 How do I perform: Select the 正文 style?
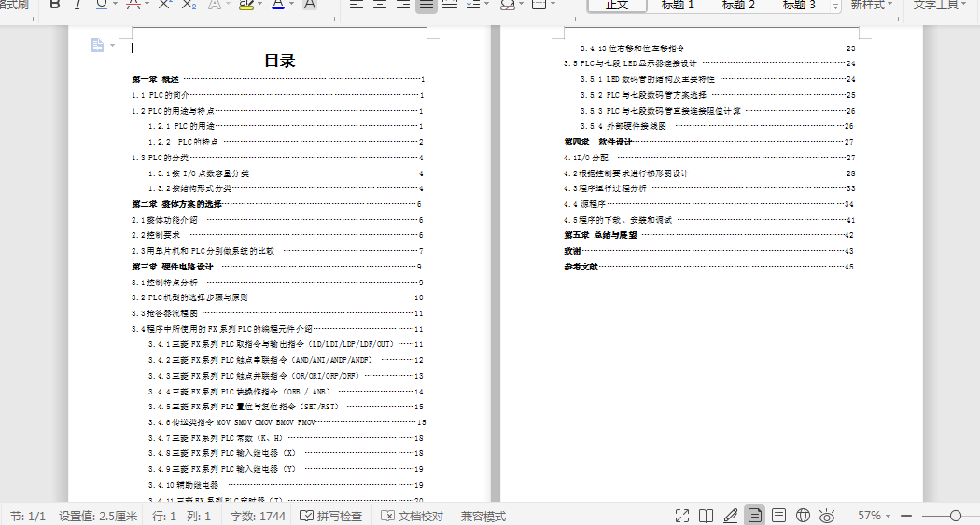(x=617, y=5)
